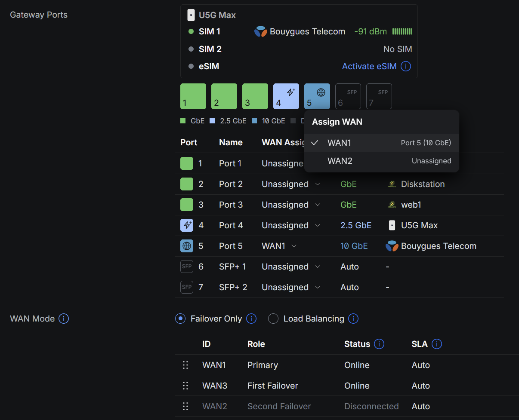Click the SIM 1 status row

209,31
